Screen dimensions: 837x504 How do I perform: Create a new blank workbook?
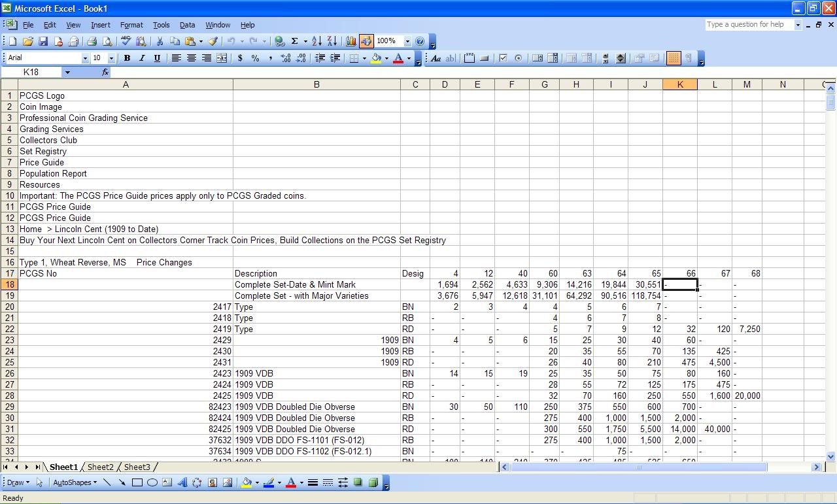[x=12, y=41]
